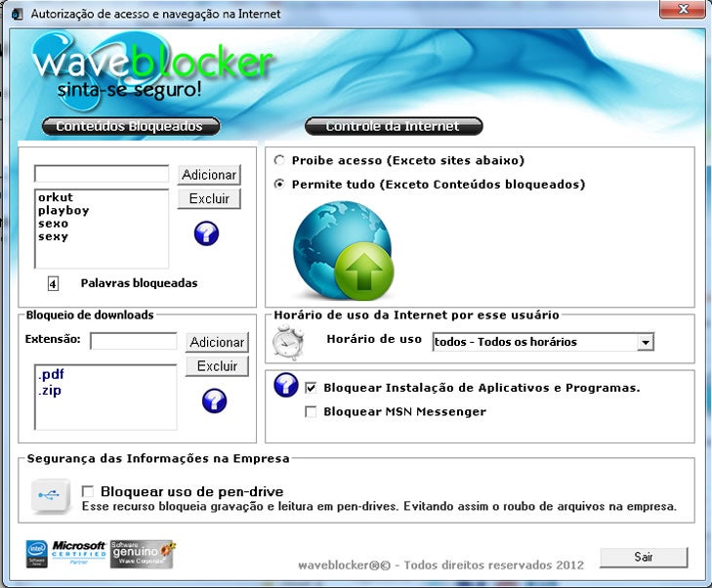Click the Software genuíno badge

[143, 554]
